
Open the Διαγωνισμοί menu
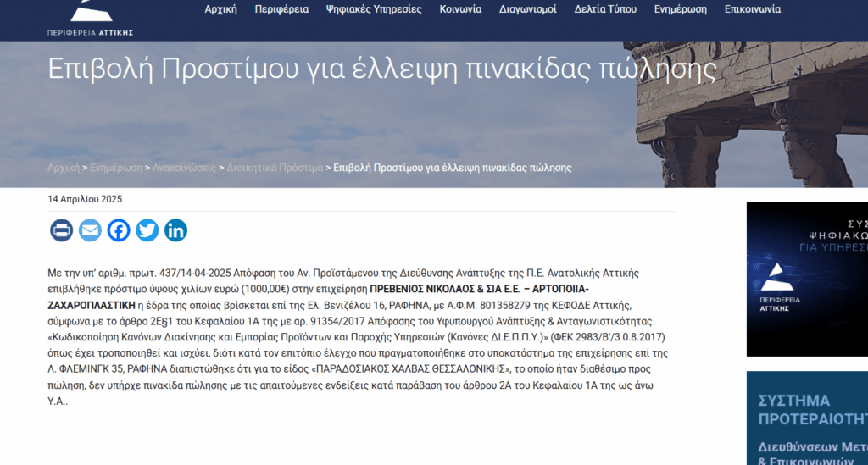point(528,9)
